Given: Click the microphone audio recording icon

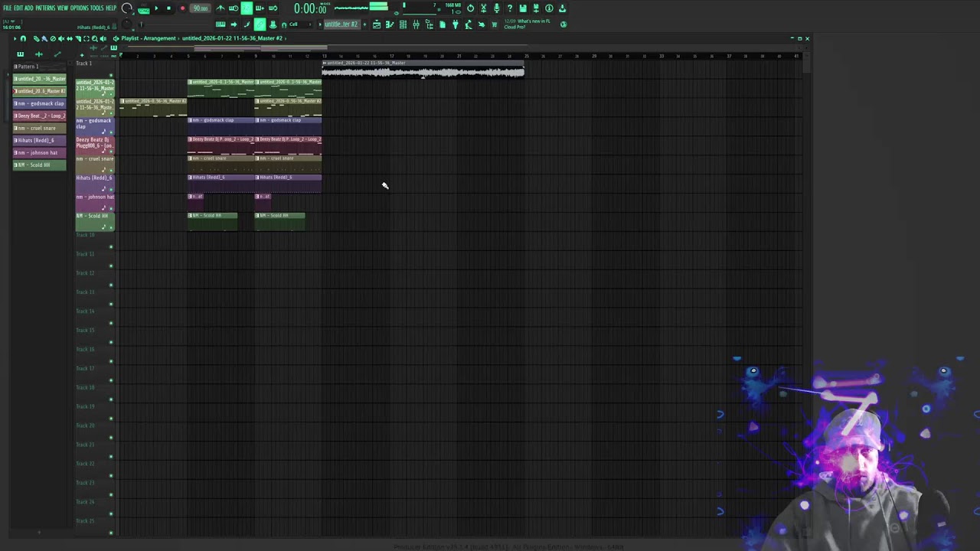Looking at the screenshot, I should [497, 8].
